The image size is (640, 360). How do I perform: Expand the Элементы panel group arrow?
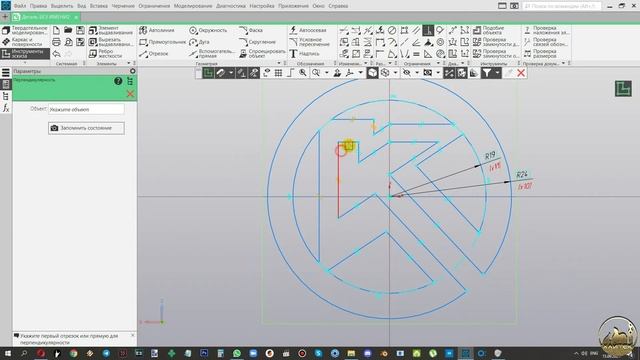click(129, 63)
